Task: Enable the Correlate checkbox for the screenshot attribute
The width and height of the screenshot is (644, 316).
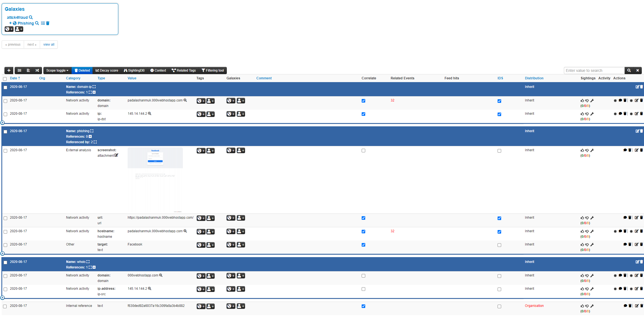Action: tap(364, 150)
